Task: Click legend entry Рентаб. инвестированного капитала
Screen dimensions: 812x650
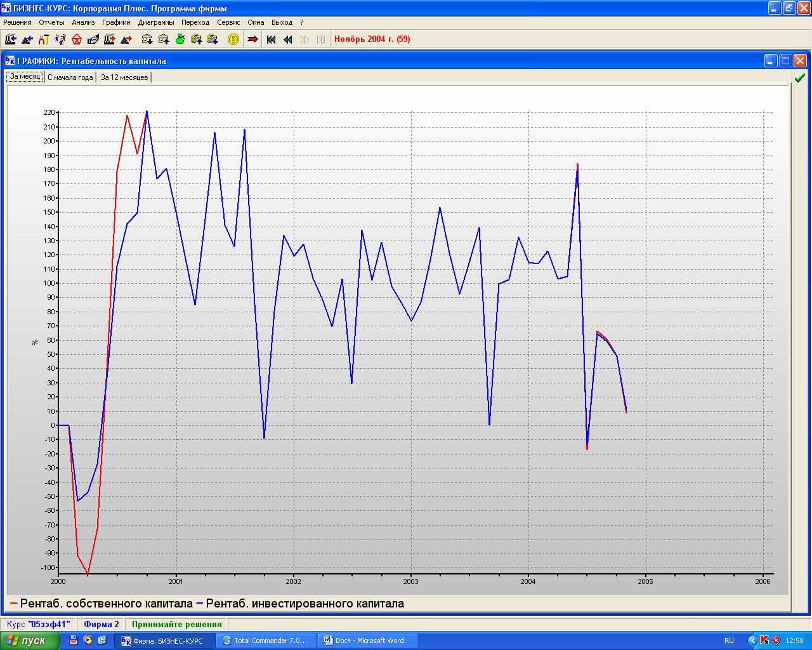Action: click(x=300, y=604)
